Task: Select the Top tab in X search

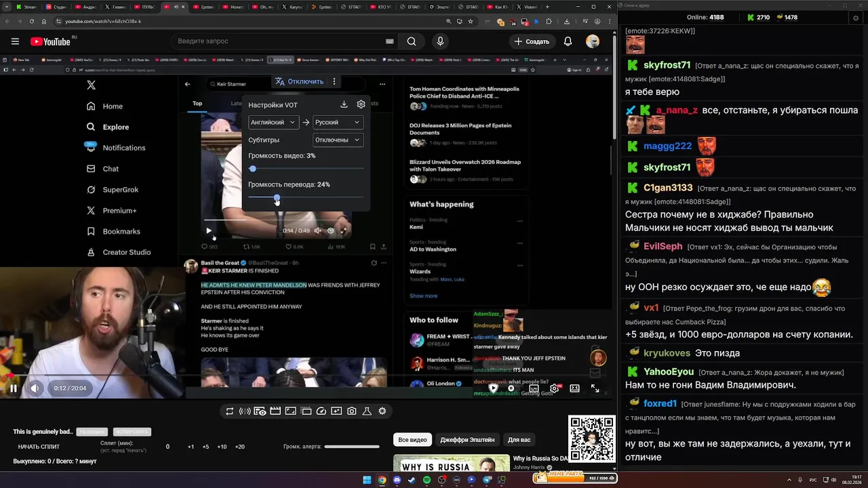Action: (197, 104)
